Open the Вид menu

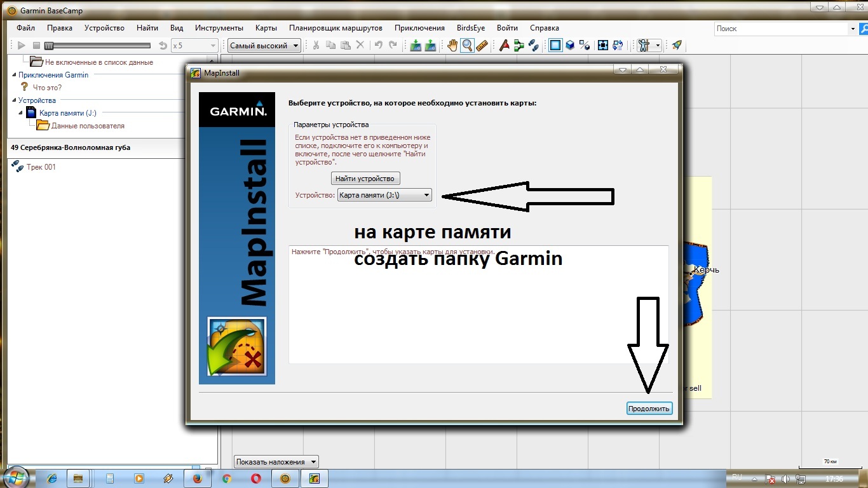click(177, 28)
